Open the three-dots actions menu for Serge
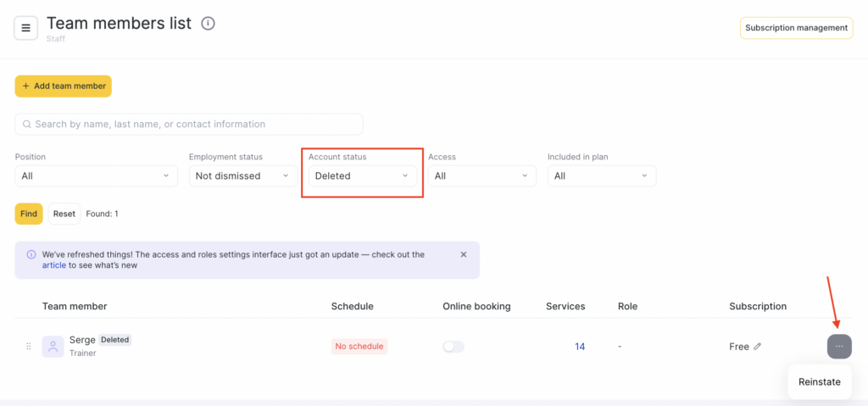The height and width of the screenshot is (406, 868). (x=838, y=347)
